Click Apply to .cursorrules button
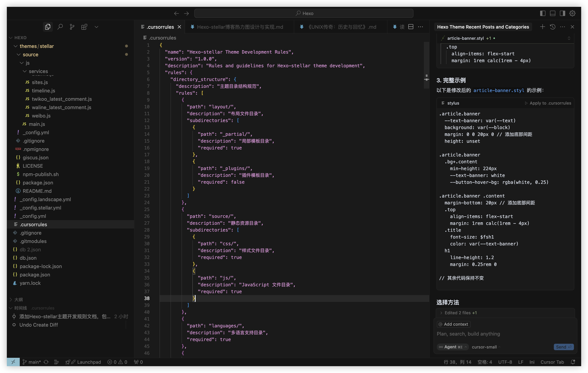The height and width of the screenshot is (373, 588). click(x=548, y=103)
